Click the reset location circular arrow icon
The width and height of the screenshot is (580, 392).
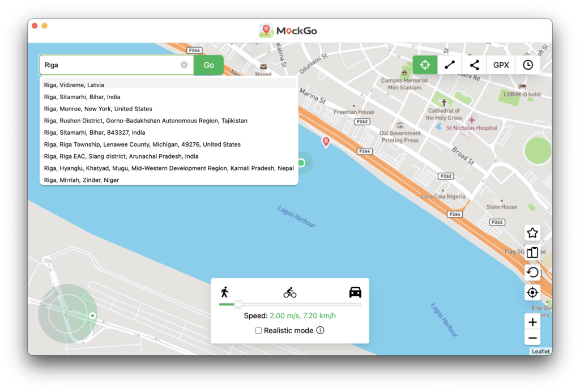[532, 272]
